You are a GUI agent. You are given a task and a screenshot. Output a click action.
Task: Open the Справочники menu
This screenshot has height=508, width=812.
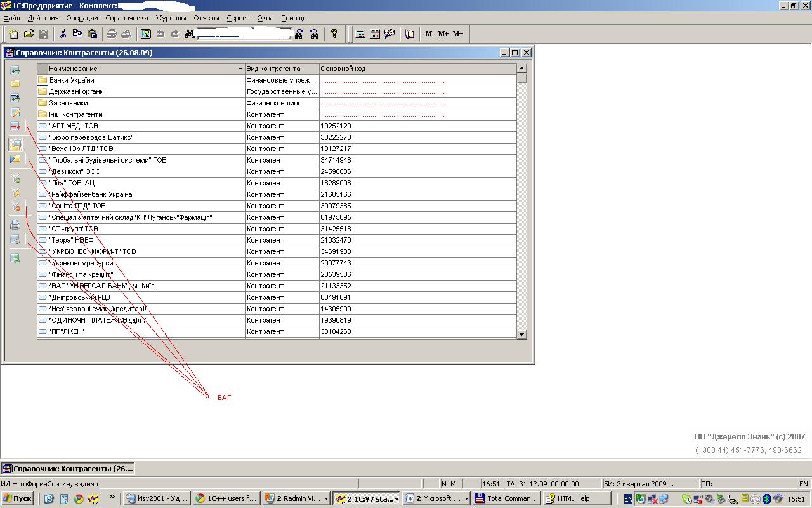coord(126,18)
